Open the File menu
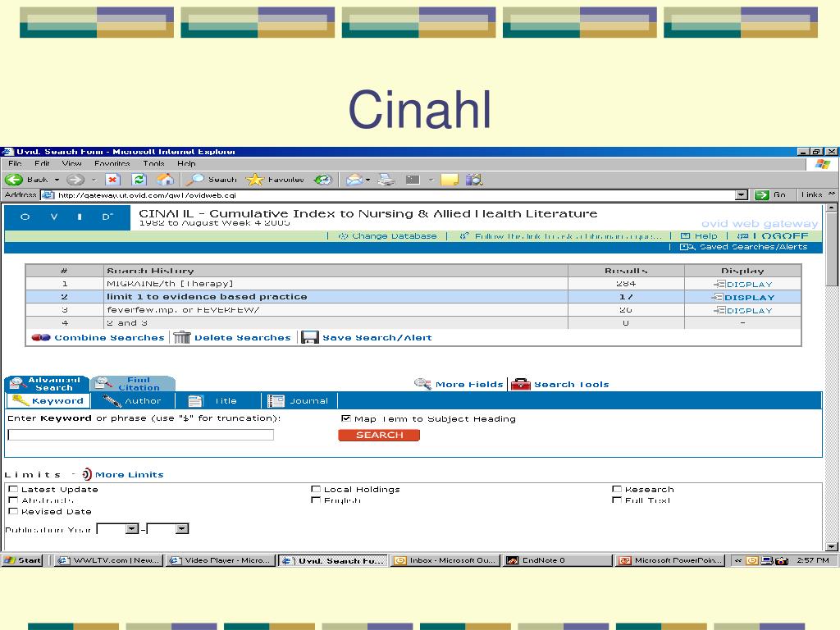Image resolution: width=840 pixels, height=630 pixels. [15, 163]
